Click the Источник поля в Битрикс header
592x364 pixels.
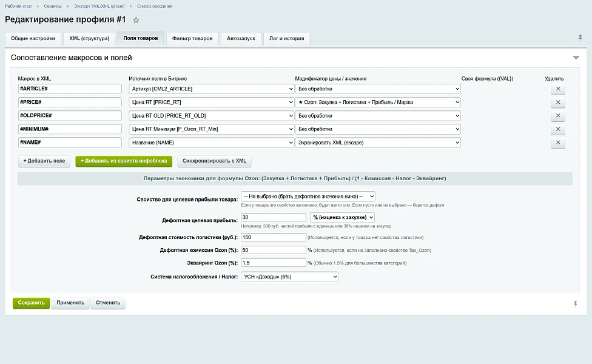click(x=158, y=78)
